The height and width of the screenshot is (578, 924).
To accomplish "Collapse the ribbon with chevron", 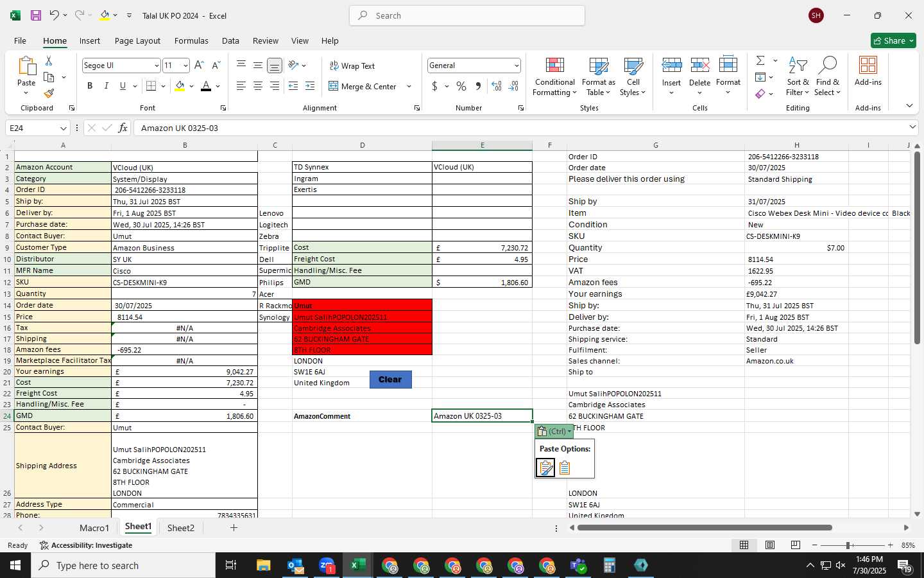I will pos(909,105).
